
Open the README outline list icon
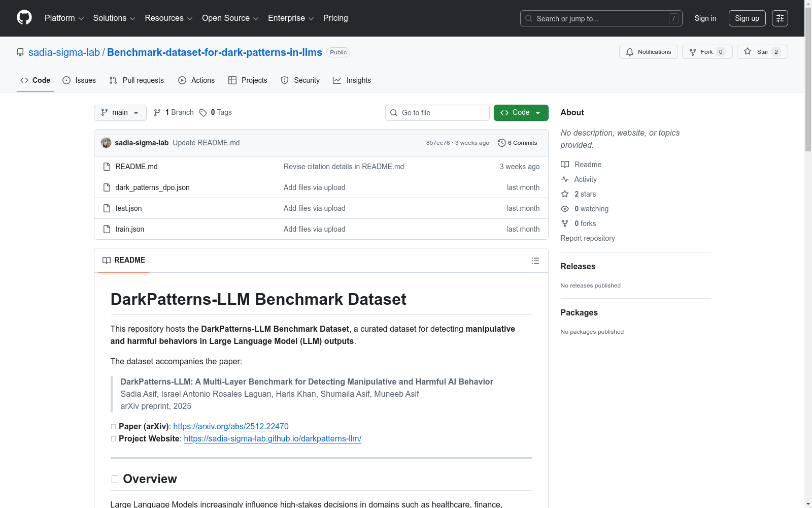pyautogui.click(x=535, y=261)
